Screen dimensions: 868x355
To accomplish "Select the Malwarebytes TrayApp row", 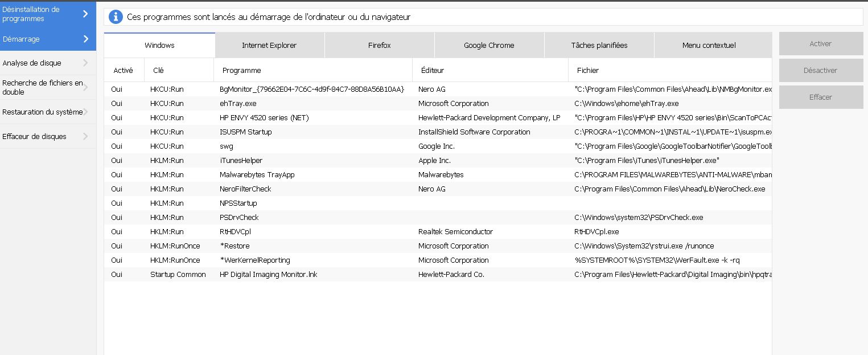I will tap(257, 174).
